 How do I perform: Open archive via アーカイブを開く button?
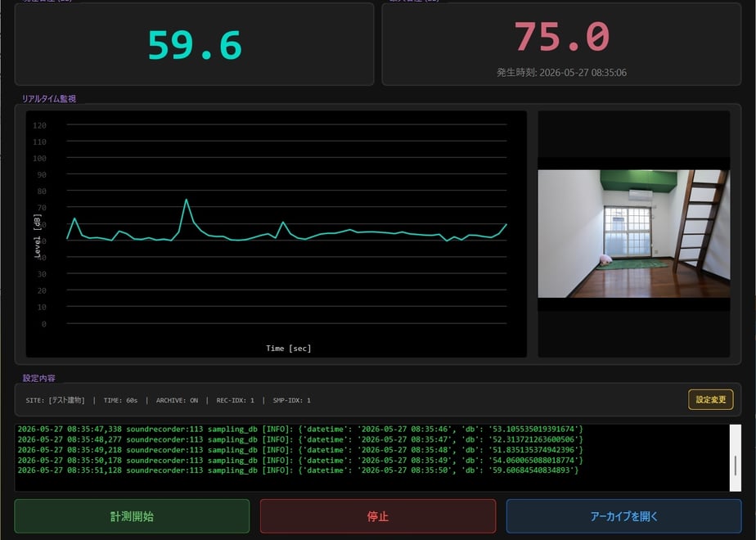pyautogui.click(x=624, y=516)
